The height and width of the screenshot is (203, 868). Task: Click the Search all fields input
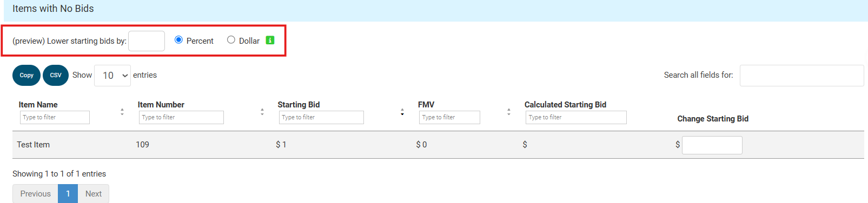click(802, 76)
